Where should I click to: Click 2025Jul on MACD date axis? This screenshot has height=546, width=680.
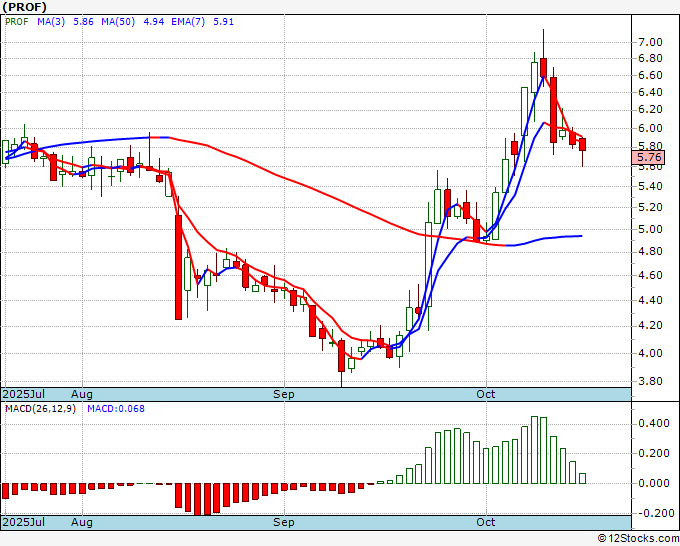point(23,522)
